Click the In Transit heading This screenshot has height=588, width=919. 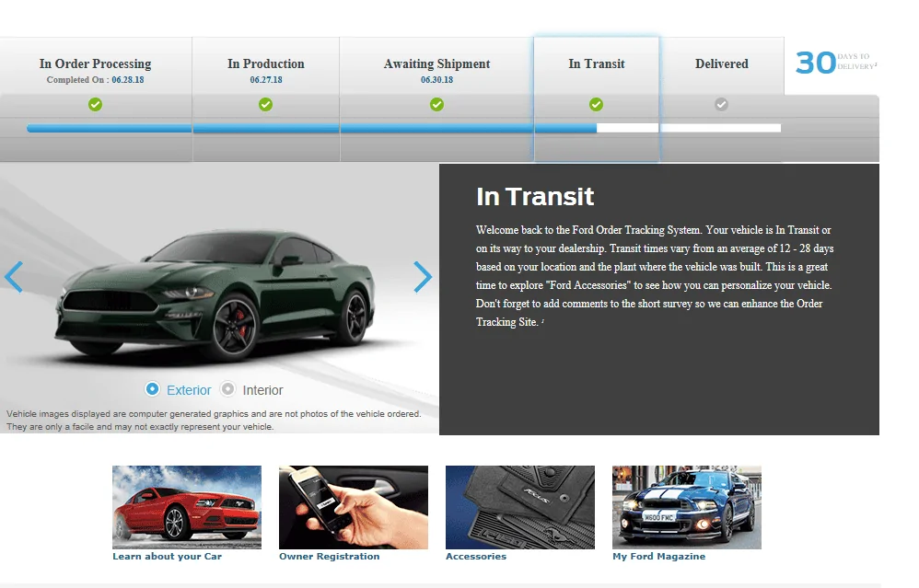(535, 197)
